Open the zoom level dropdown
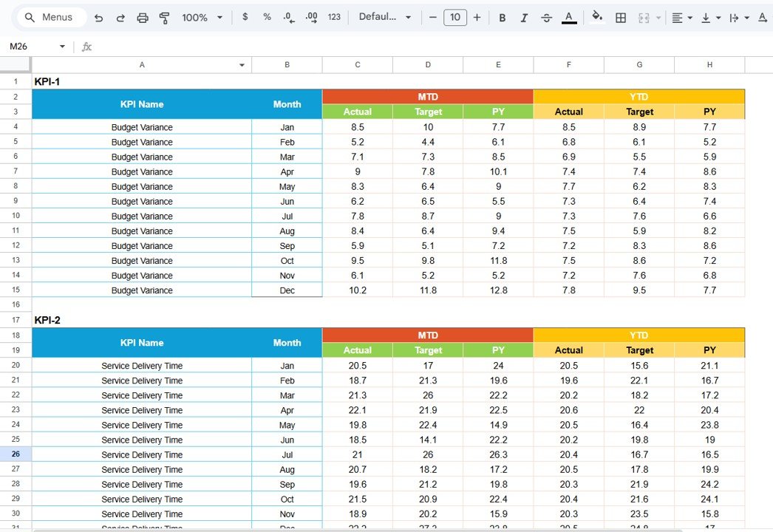Viewport: 773px width, 532px height. [200, 17]
